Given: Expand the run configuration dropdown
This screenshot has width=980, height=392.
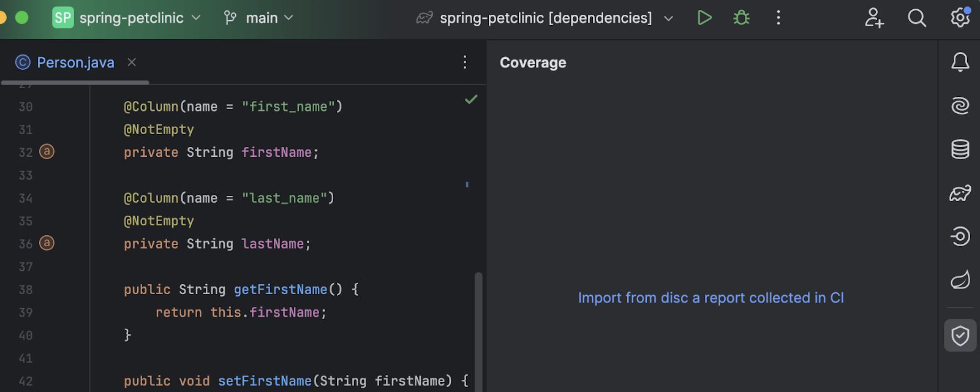Looking at the screenshot, I should (x=668, y=18).
